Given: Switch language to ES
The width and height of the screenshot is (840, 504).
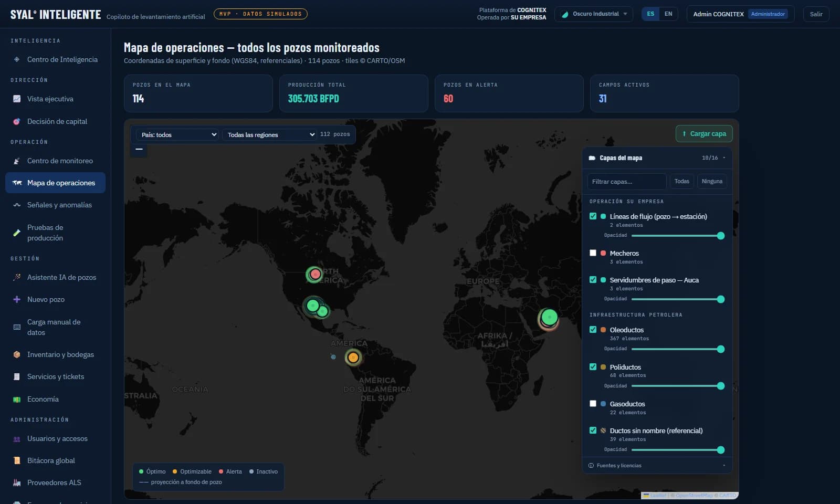Looking at the screenshot, I should (650, 14).
